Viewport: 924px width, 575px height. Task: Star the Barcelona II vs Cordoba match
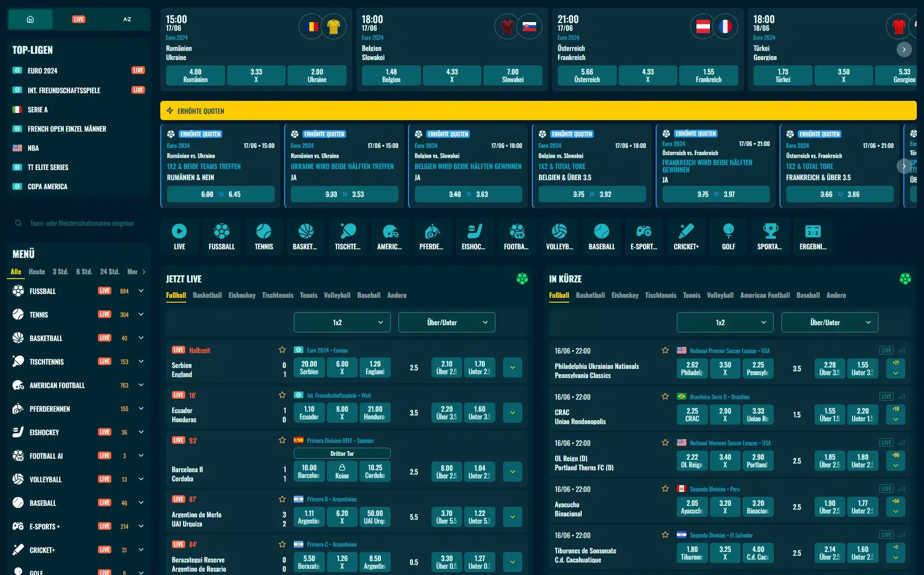coord(282,440)
